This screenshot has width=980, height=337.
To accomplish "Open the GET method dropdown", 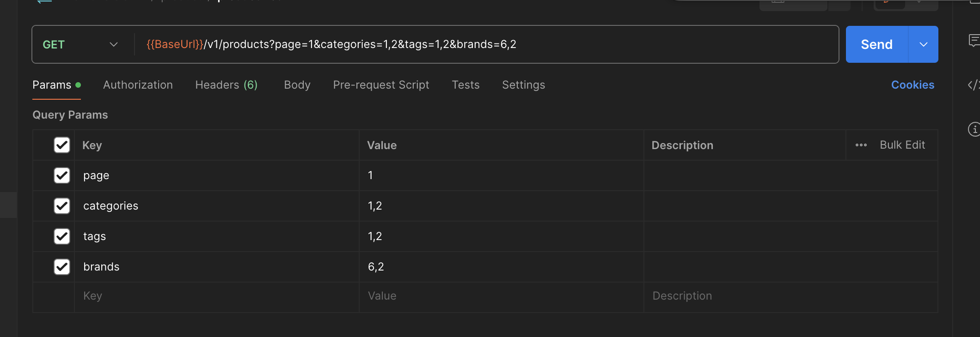I will click(80, 44).
